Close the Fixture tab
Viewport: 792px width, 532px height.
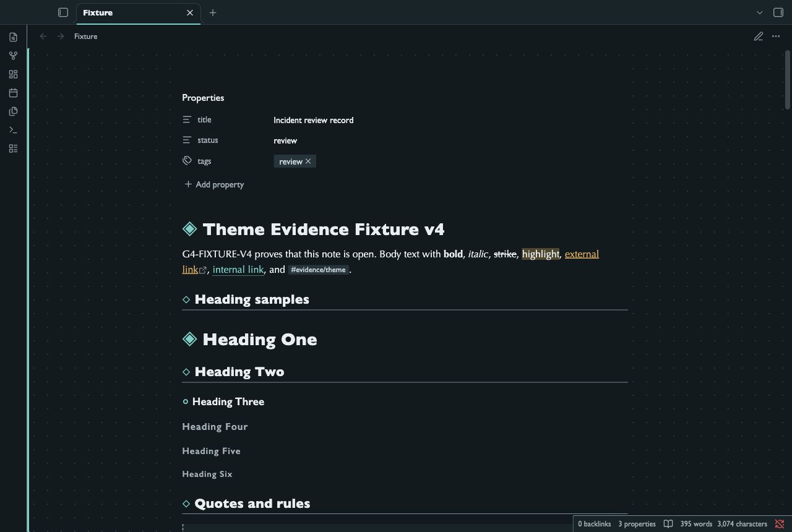tap(190, 12)
